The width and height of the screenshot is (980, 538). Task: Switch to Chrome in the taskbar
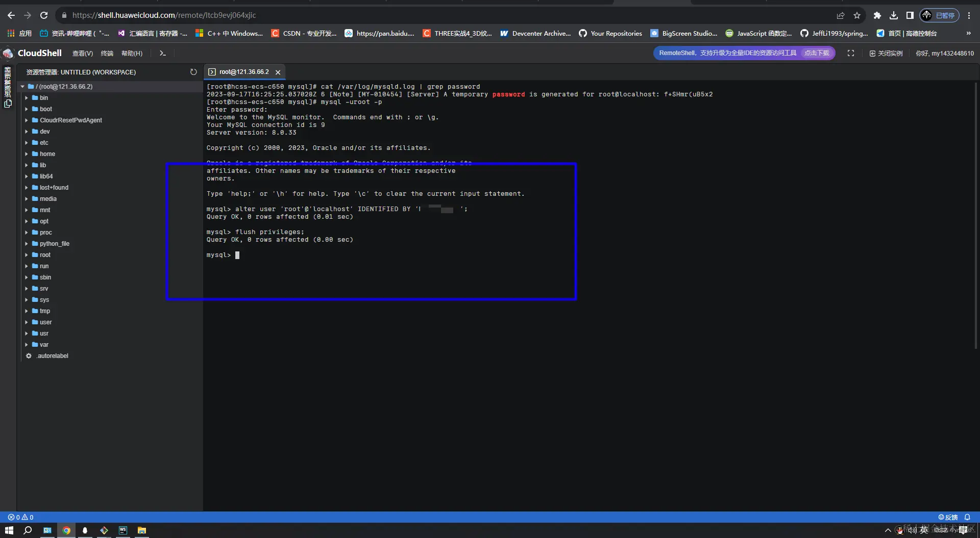[66, 530]
